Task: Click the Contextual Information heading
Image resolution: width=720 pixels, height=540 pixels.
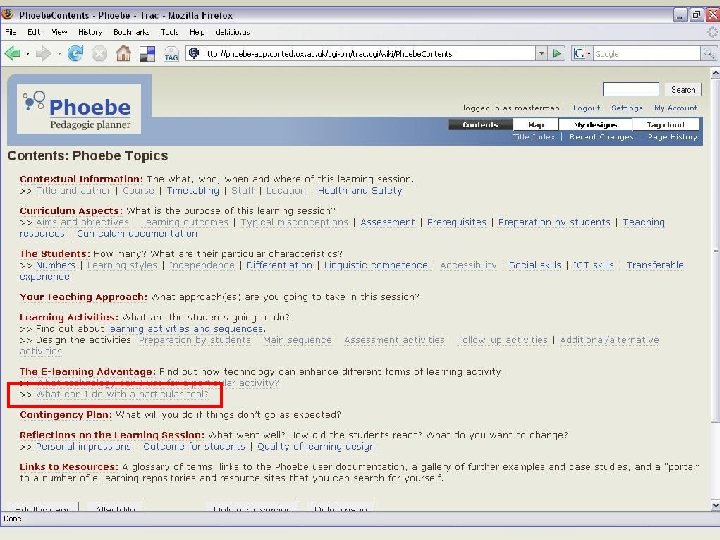Action: [81, 179]
